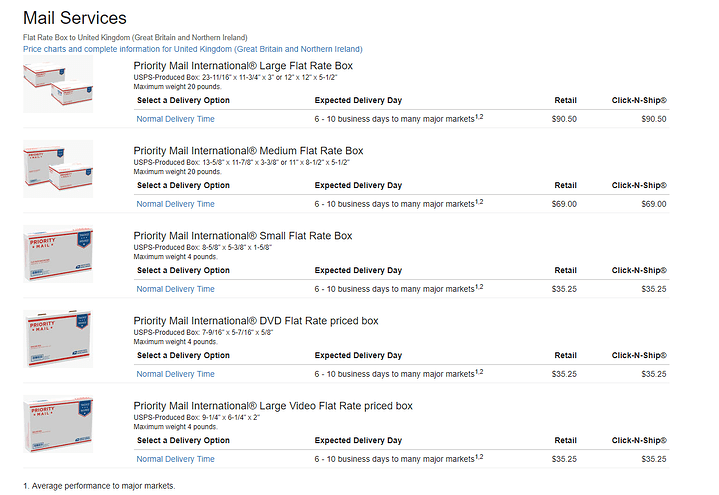
Task: Click Large Flat Rate Box maximum weight text
Action: pyautogui.click(x=177, y=87)
